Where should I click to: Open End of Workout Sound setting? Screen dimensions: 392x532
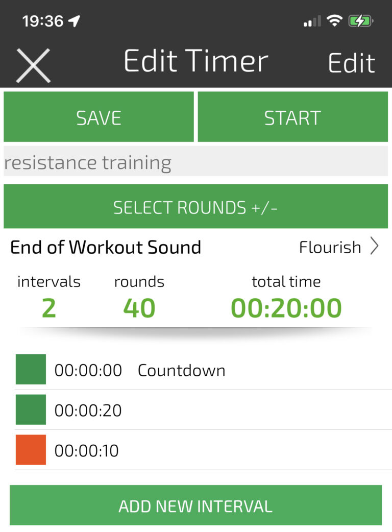click(x=106, y=248)
